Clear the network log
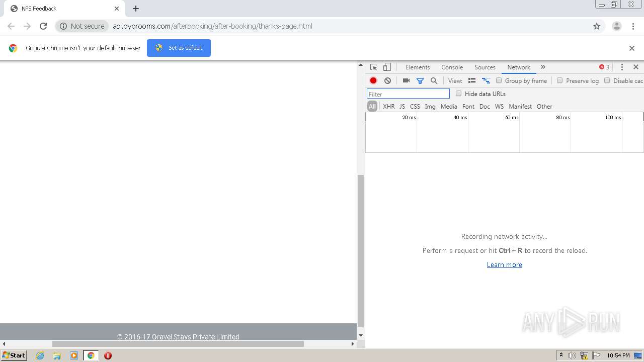644x362 pixels. coord(387,80)
